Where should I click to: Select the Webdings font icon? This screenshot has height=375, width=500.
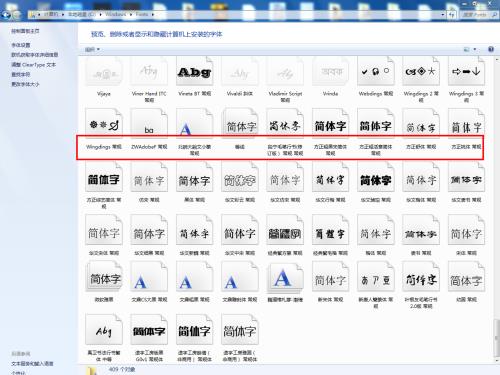376,72
